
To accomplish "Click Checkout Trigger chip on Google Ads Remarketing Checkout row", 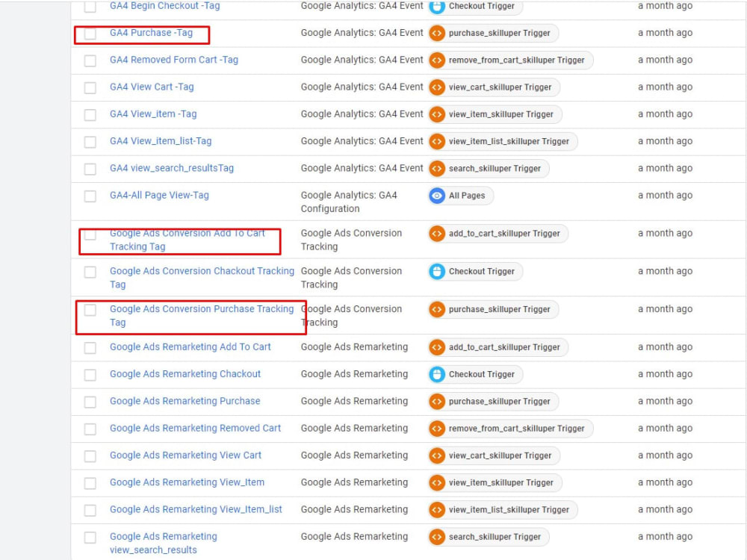I will [474, 374].
